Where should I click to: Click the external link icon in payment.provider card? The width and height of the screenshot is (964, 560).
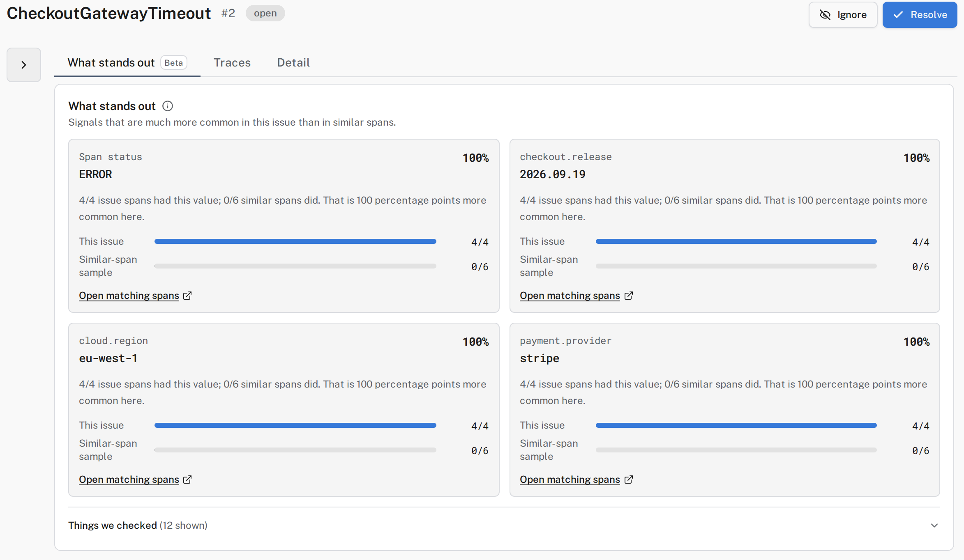pos(628,480)
